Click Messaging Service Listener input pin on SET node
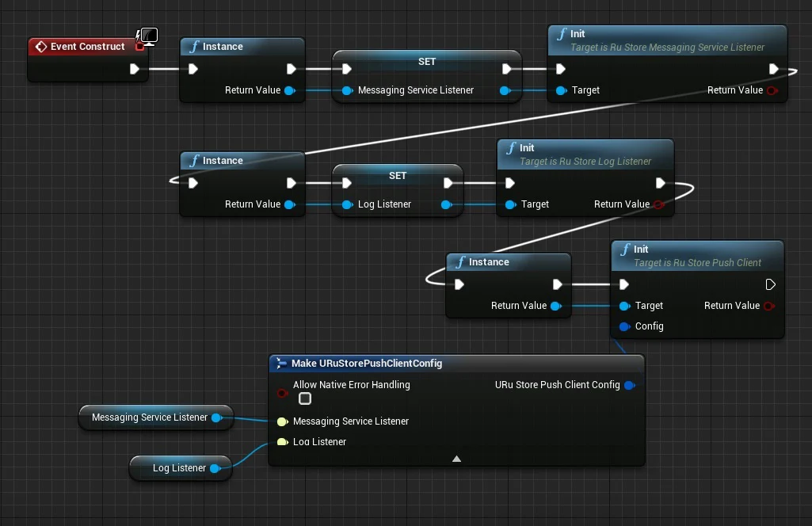 coord(348,90)
